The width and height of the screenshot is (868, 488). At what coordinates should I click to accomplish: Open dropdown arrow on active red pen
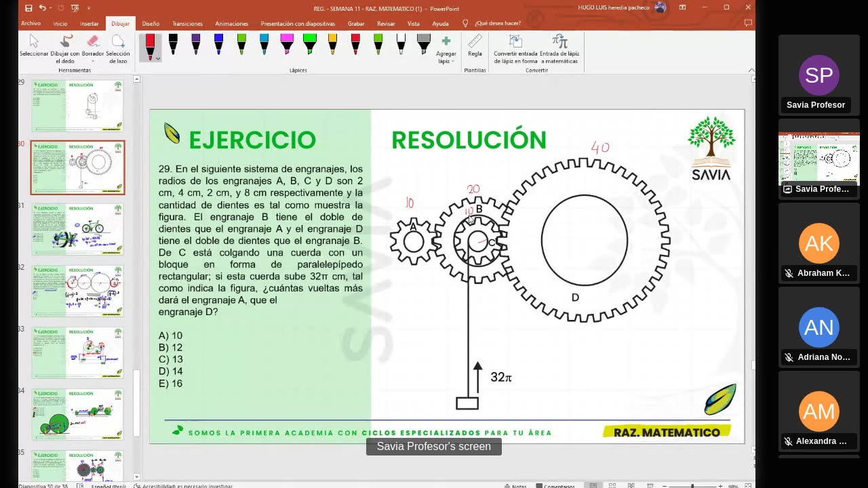tap(157, 58)
